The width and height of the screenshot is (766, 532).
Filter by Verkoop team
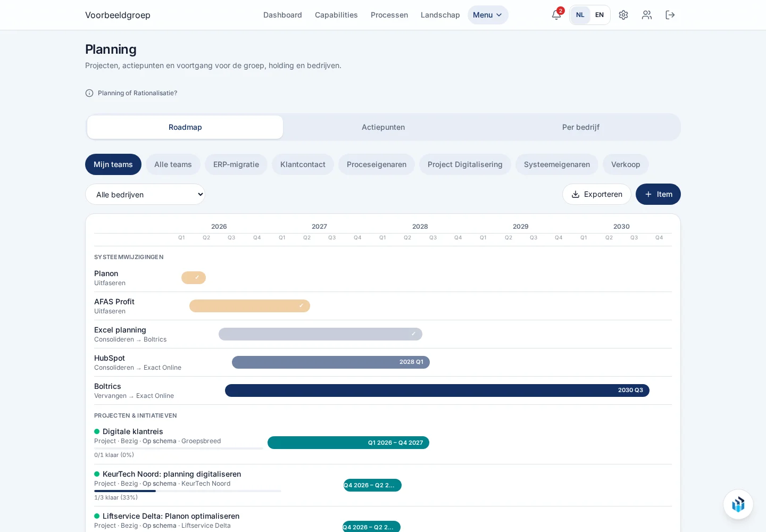(x=626, y=164)
